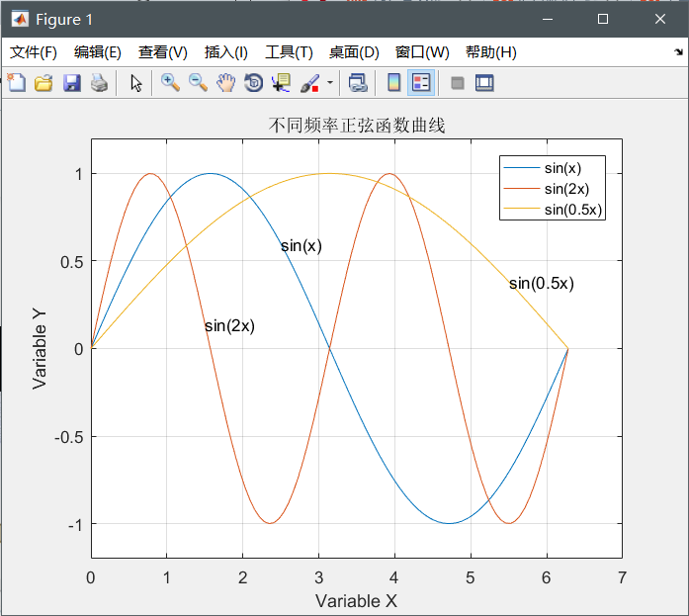Open the 窗口(W) menu

pyautogui.click(x=422, y=52)
